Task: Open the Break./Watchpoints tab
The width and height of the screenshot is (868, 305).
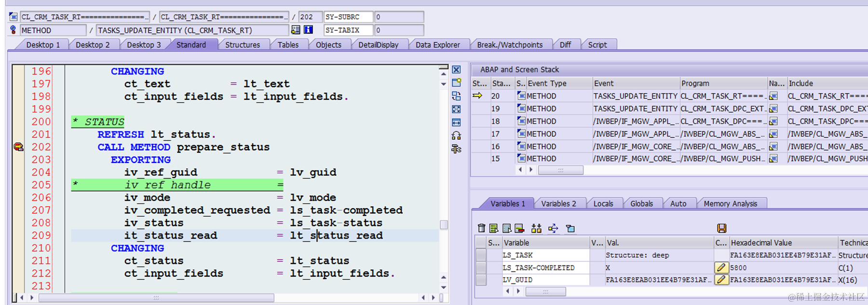Action: pyautogui.click(x=510, y=45)
